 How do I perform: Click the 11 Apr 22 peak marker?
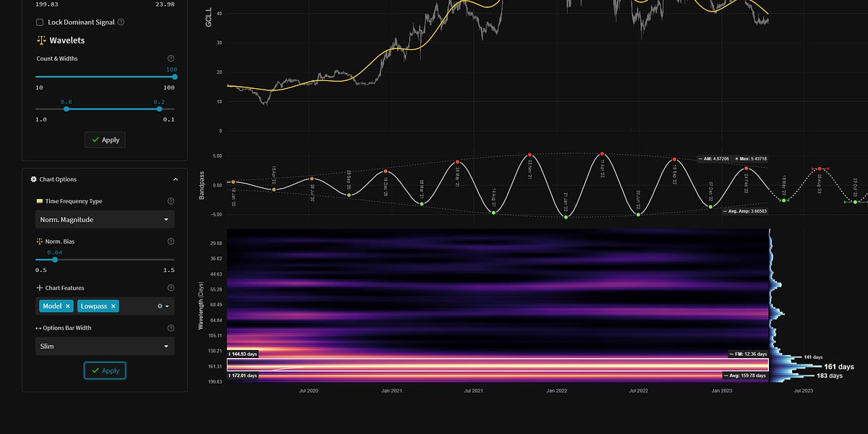tap(602, 154)
